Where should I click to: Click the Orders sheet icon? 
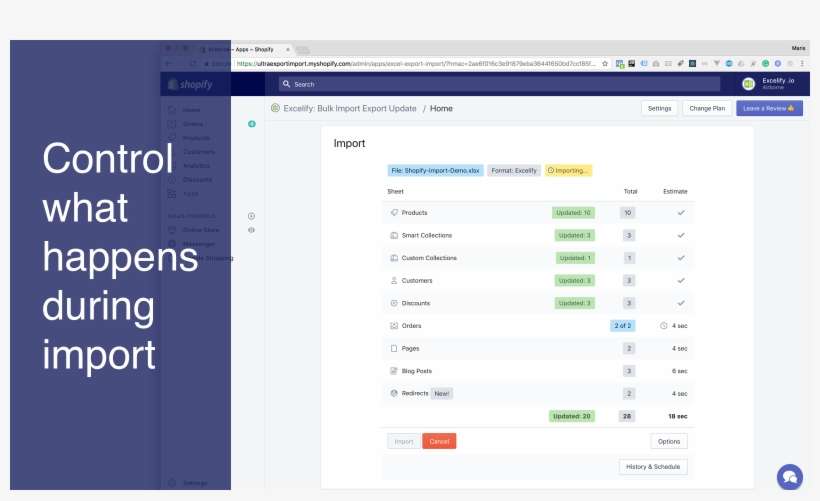[394, 326]
